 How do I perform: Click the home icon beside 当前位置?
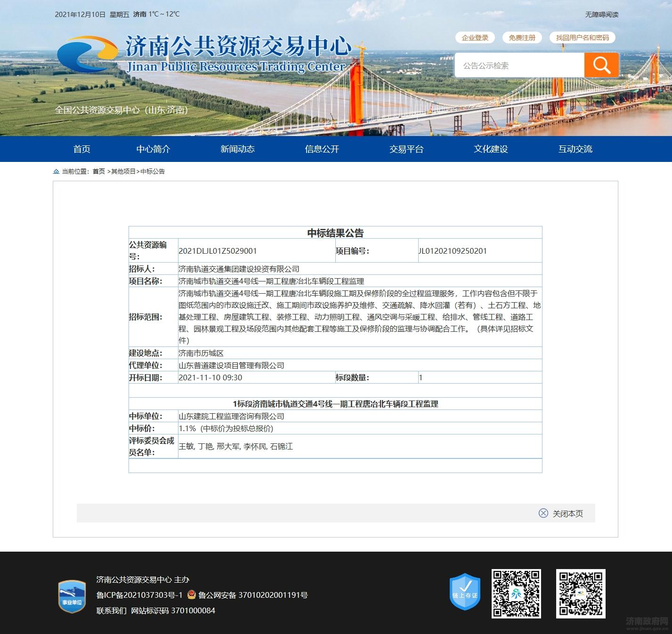click(57, 172)
